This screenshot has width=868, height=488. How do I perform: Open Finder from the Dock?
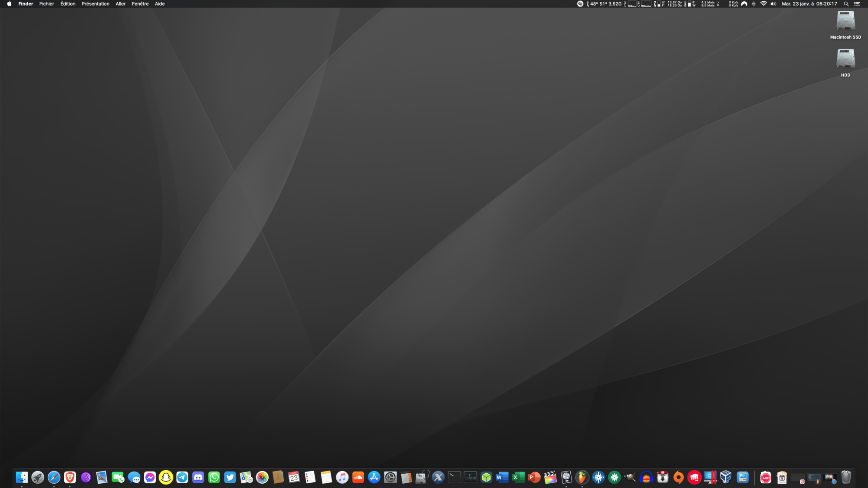pos(22,478)
